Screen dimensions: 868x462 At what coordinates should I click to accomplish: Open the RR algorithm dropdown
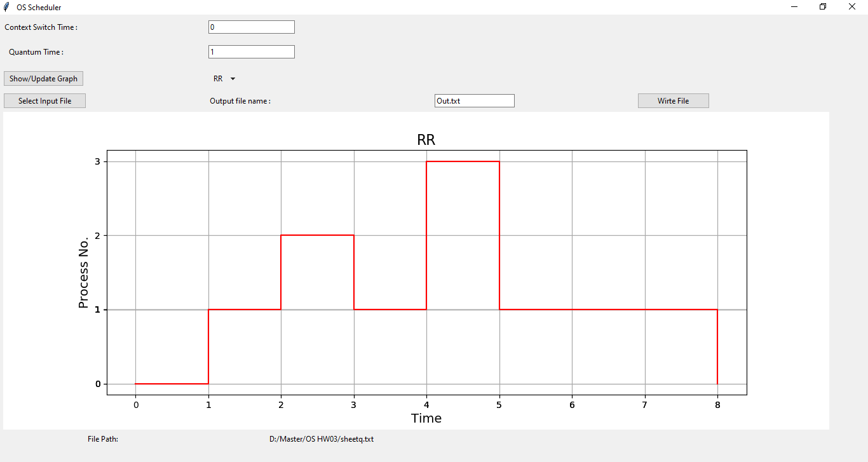click(x=224, y=79)
